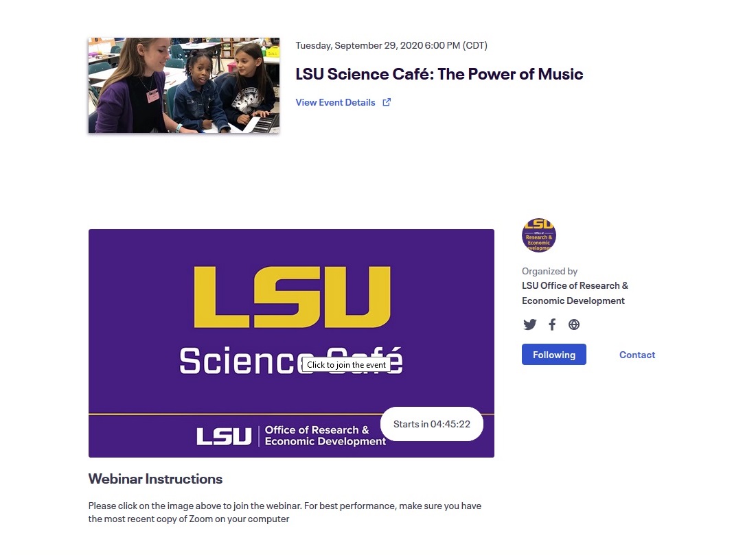Click the 'Starts in' countdown pill

point(431,424)
